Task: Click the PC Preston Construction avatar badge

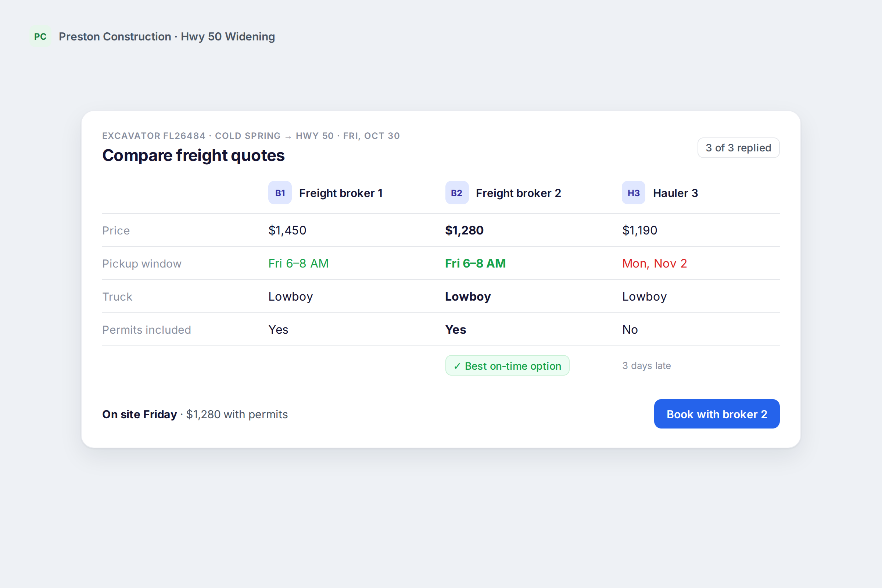Action: [x=40, y=36]
